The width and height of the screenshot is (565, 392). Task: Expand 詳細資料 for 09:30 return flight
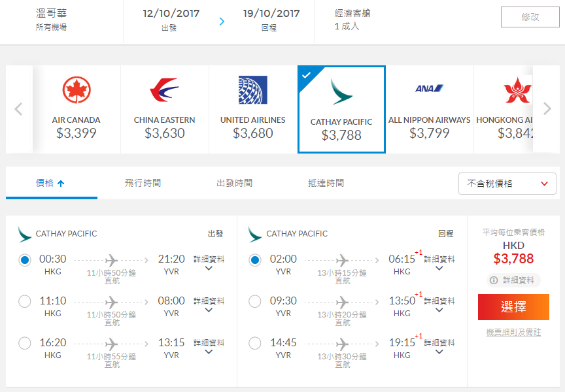[x=439, y=305]
